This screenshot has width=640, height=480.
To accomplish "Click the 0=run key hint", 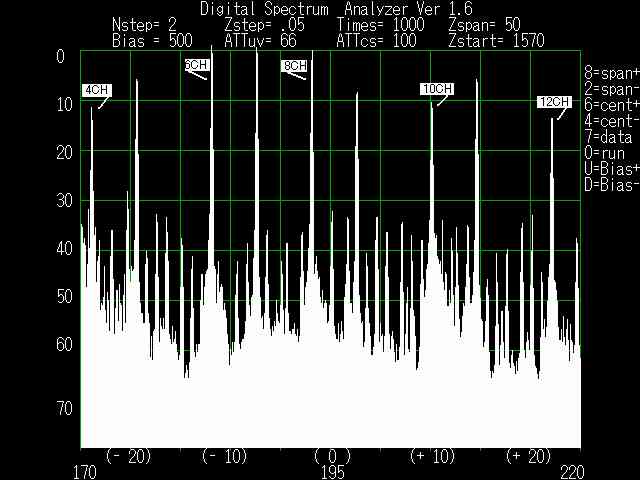I will point(604,153).
